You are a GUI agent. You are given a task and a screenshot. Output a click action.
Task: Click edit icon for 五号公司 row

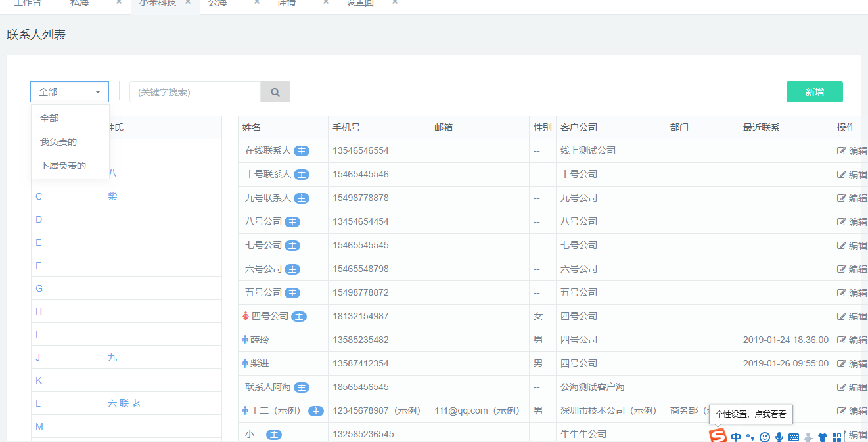[841, 293]
